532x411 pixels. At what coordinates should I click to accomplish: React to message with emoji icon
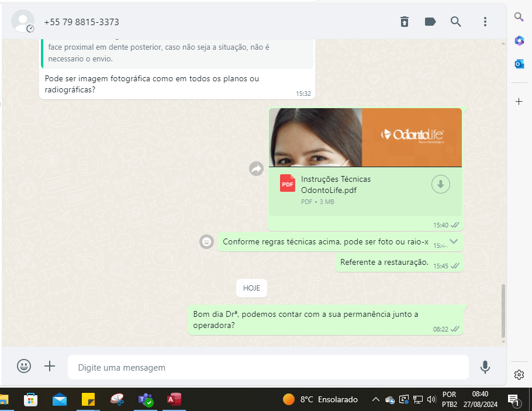tap(206, 241)
